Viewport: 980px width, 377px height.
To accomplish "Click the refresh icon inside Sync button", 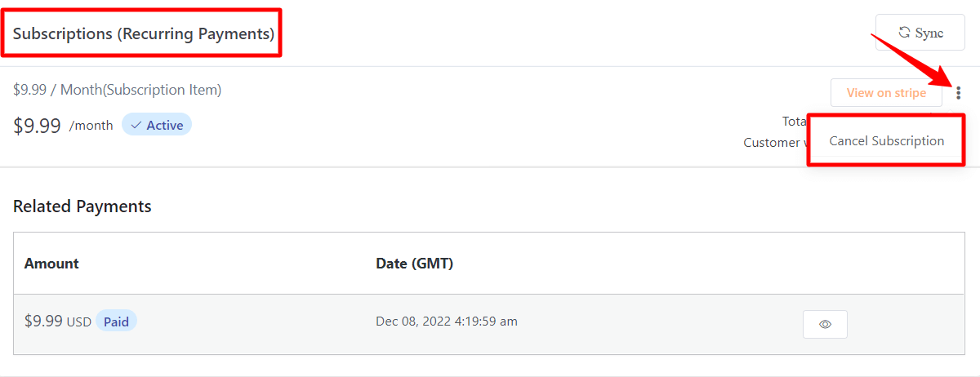I will [903, 33].
